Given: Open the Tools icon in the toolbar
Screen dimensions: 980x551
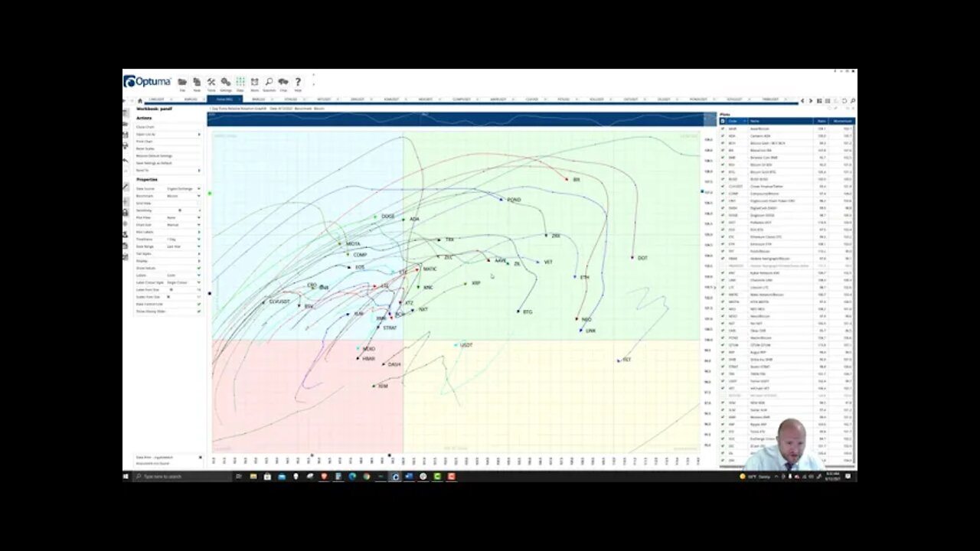Looking at the screenshot, I should pyautogui.click(x=211, y=83).
